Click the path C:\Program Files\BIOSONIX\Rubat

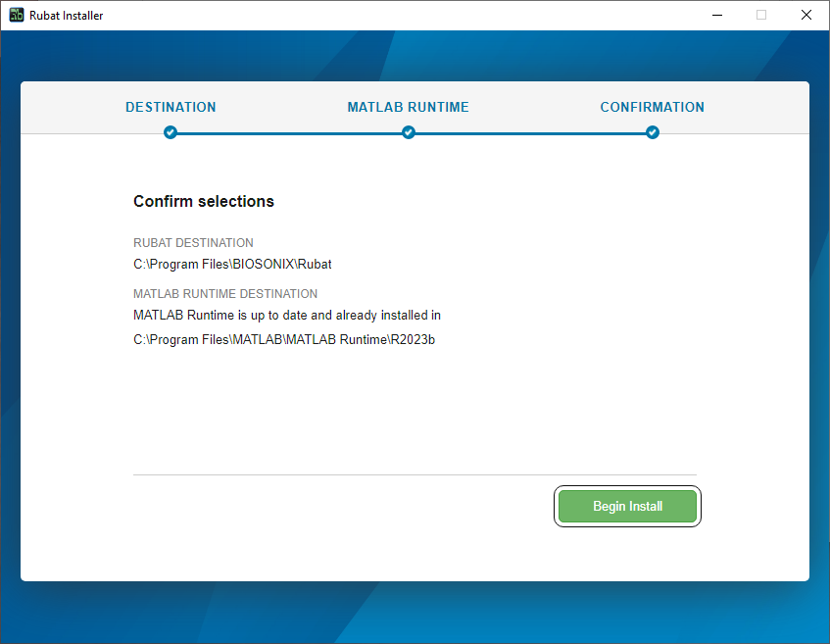click(232, 264)
